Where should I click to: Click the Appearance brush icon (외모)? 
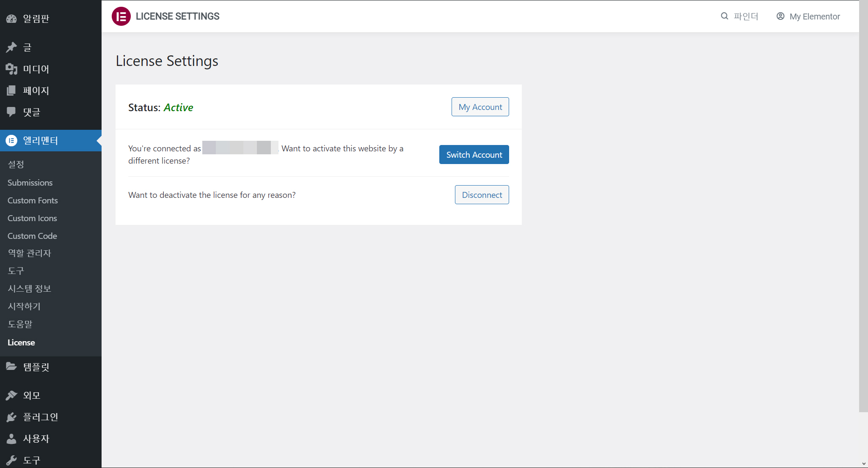point(11,395)
